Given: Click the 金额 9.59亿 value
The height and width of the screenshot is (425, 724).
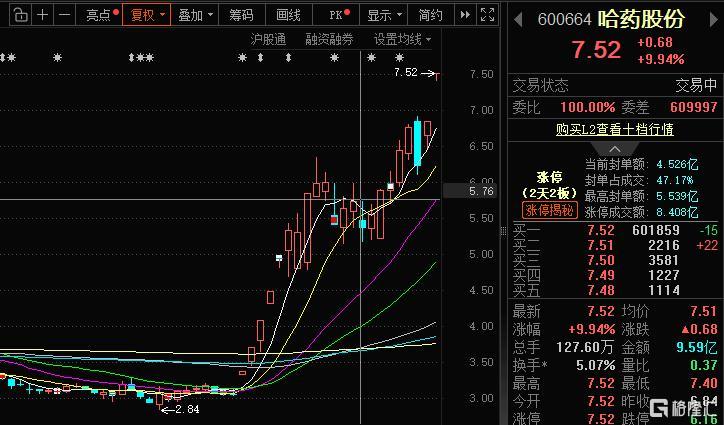Looking at the screenshot, I should pos(697,347).
